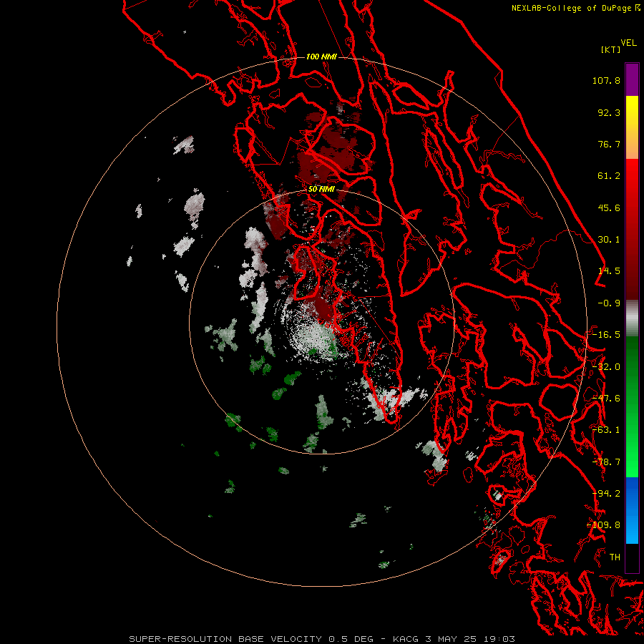The height and width of the screenshot is (644, 644).
Task: Click the NEXLAB-College of DuPage label
Action: 572,8
